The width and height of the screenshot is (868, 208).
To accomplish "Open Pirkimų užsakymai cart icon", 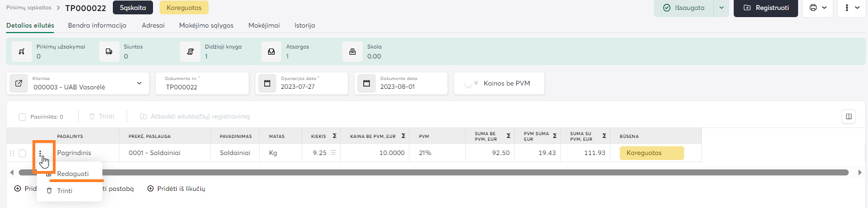I will (21, 51).
